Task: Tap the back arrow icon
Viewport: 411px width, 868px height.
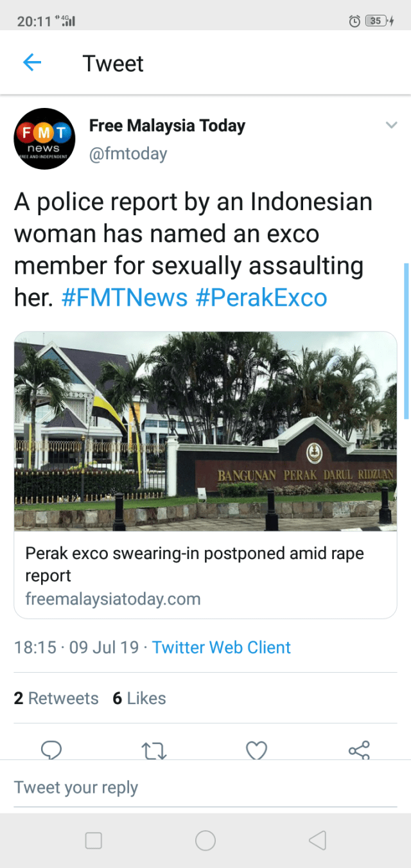Action: [32, 62]
